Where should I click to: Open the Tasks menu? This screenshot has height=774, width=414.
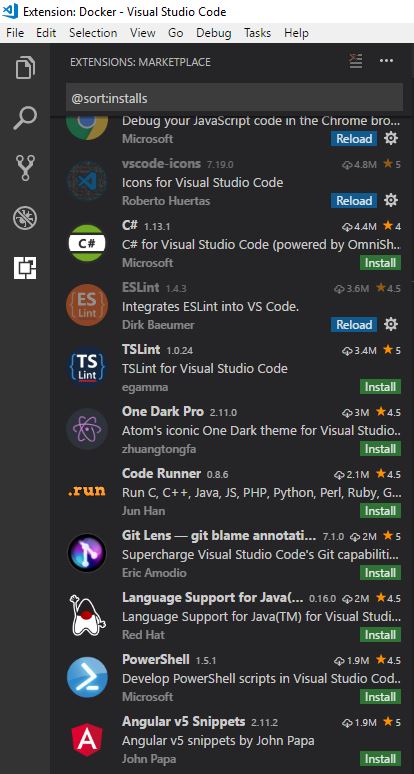pos(258,33)
